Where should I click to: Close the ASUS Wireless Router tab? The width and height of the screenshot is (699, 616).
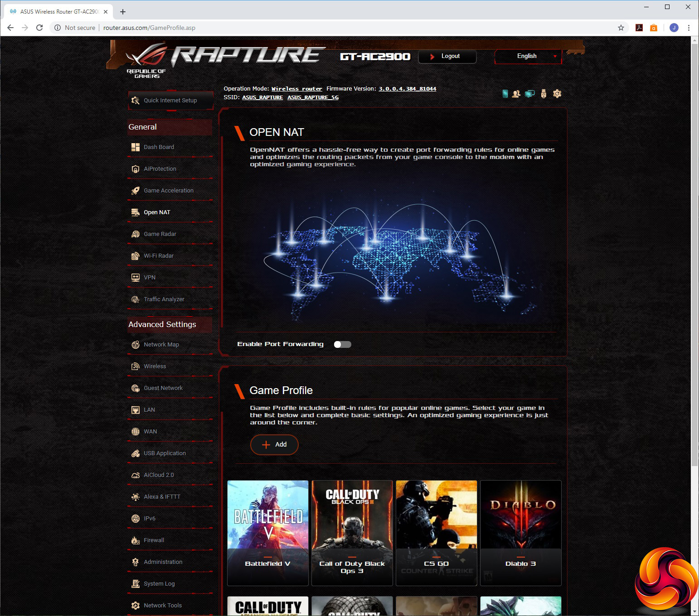[106, 12]
